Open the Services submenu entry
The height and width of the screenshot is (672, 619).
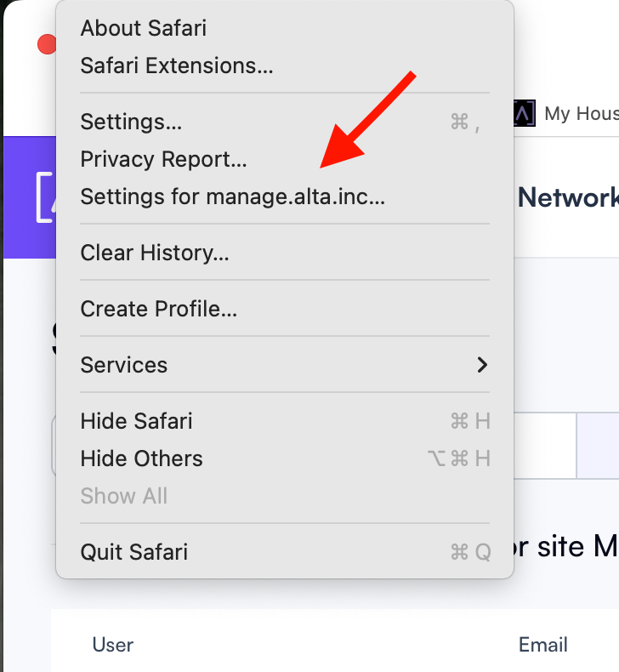285,365
